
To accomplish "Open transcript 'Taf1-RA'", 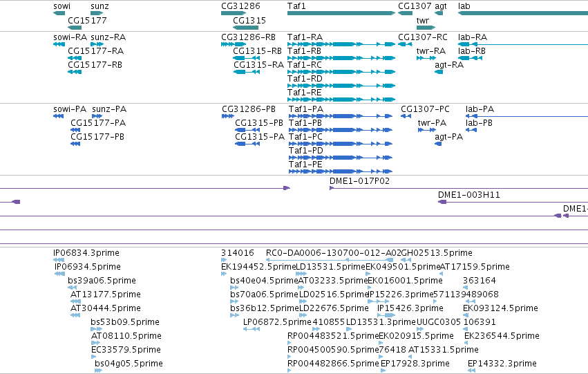I will click(305, 37).
